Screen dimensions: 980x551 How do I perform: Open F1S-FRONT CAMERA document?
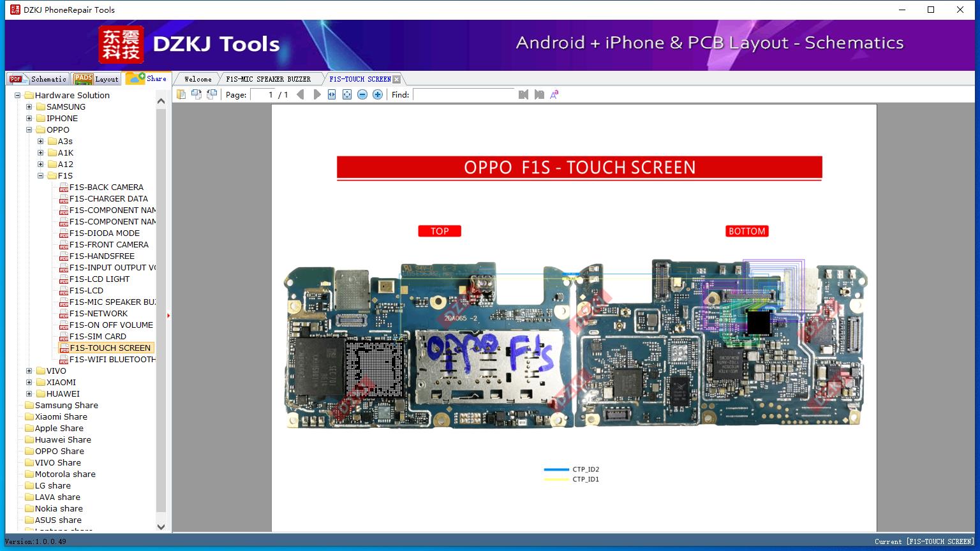click(x=109, y=245)
